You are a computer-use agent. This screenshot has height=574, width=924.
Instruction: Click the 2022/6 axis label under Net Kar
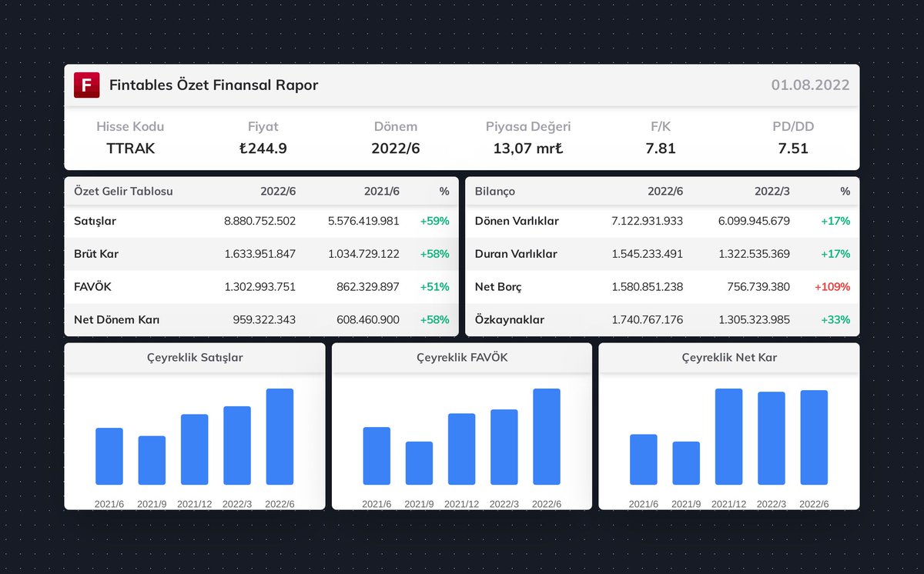[814, 504]
